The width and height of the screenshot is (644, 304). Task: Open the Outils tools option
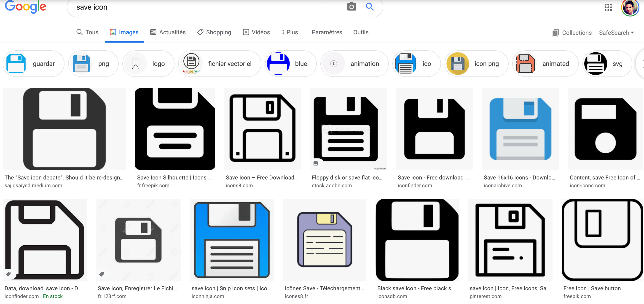click(360, 32)
